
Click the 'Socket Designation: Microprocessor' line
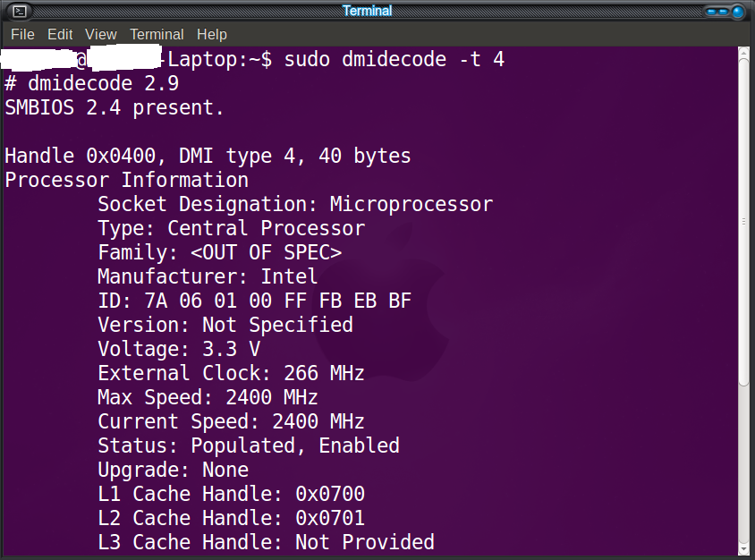coord(295,204)
